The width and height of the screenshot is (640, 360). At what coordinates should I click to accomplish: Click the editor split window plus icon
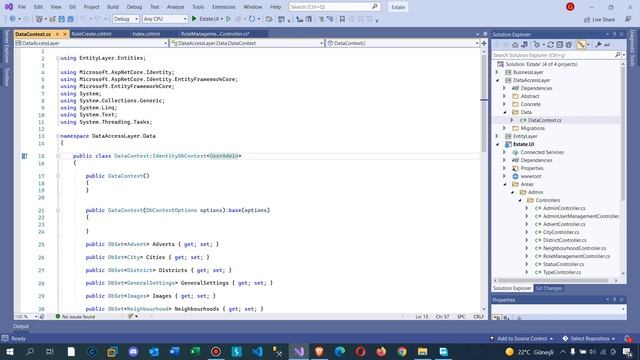click(484, 43)
